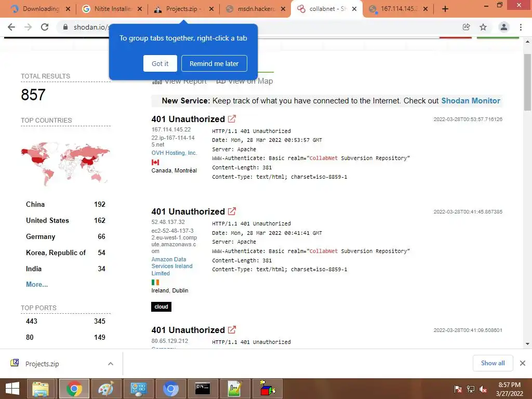Screen dimensions: 532x399
Task: Click the Canada flag icon
Action: coord(155,162)
